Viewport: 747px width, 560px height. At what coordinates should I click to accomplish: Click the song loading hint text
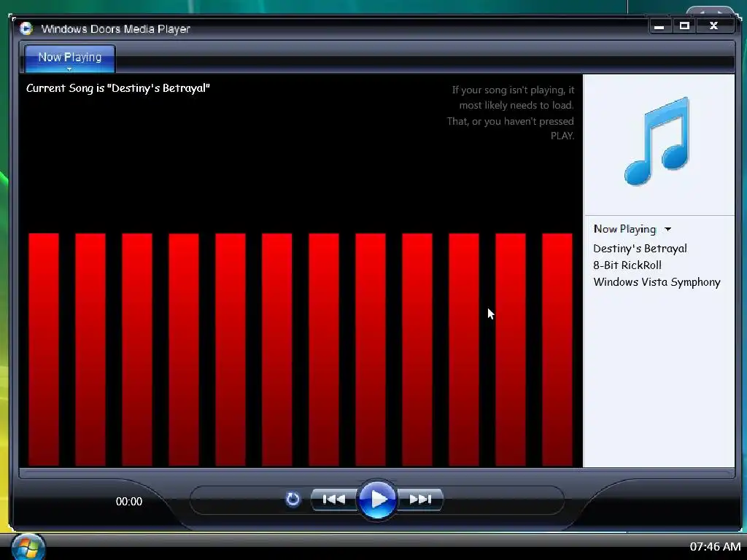tap(511, 113)
